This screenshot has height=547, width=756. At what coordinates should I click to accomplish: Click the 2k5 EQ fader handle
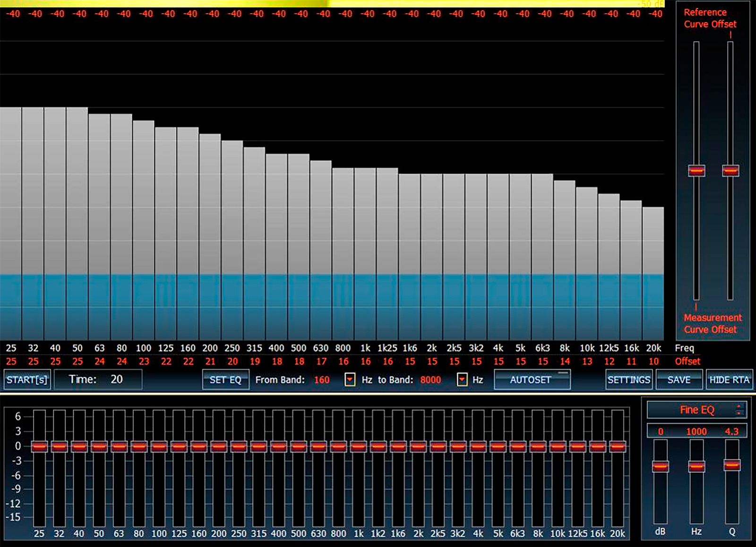438,446
